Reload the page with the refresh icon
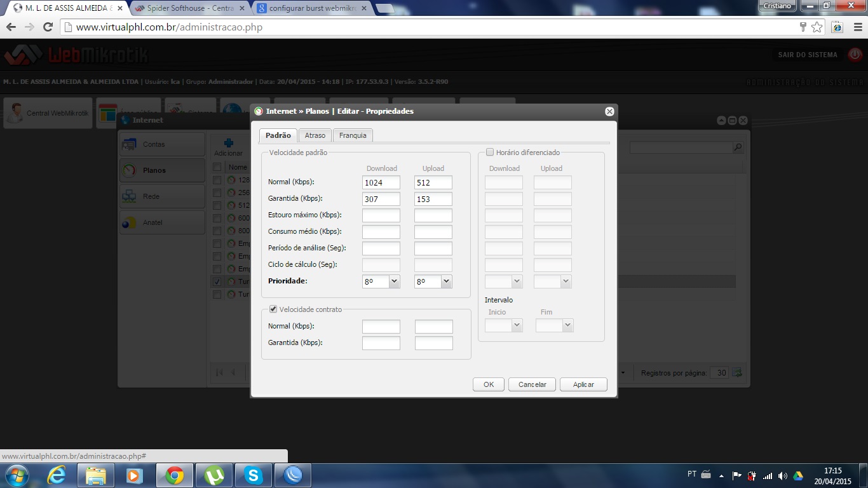Image resolution: width=868 pixels, height=488 pixels. tap(48, 27)
